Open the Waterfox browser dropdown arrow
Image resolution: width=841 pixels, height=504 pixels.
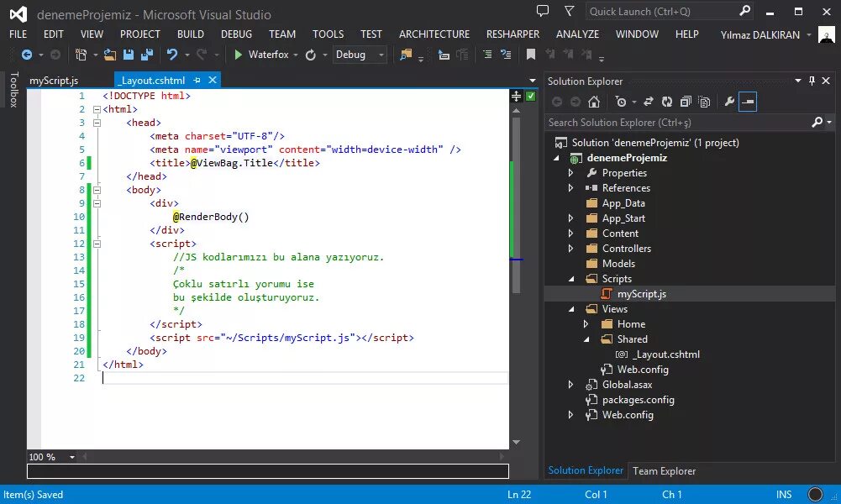(296, 55)
